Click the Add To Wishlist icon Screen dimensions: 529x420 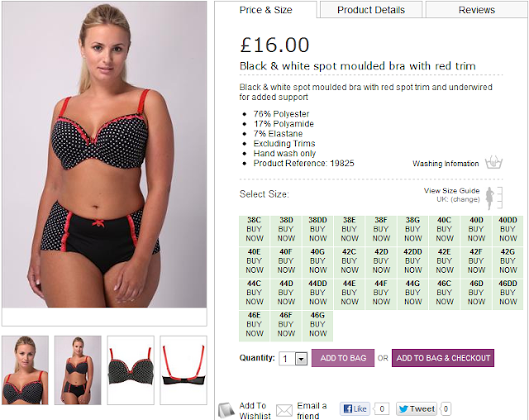point(226,411)
